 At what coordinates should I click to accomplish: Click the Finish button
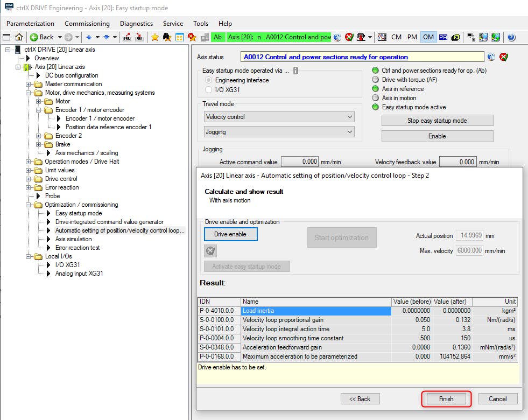446,399
